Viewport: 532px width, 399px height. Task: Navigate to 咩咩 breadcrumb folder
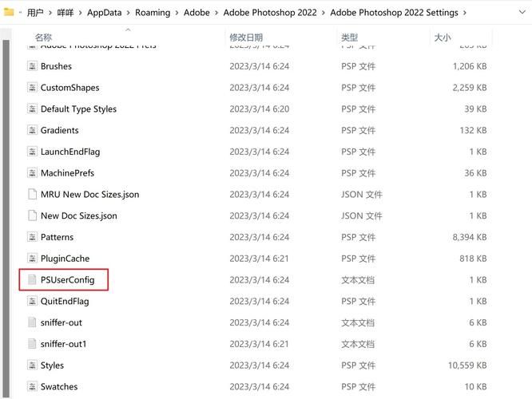(x=66, y=13)
